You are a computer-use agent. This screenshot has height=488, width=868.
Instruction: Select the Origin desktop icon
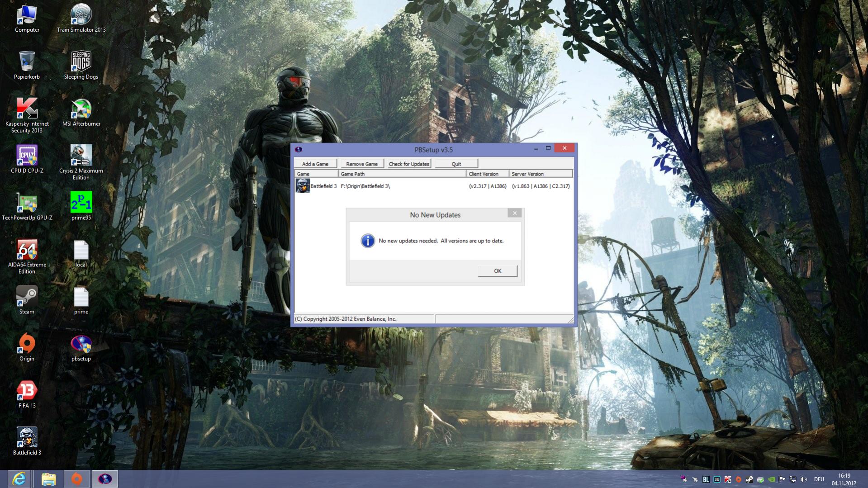pyautogui.click(x=27, y=348)
